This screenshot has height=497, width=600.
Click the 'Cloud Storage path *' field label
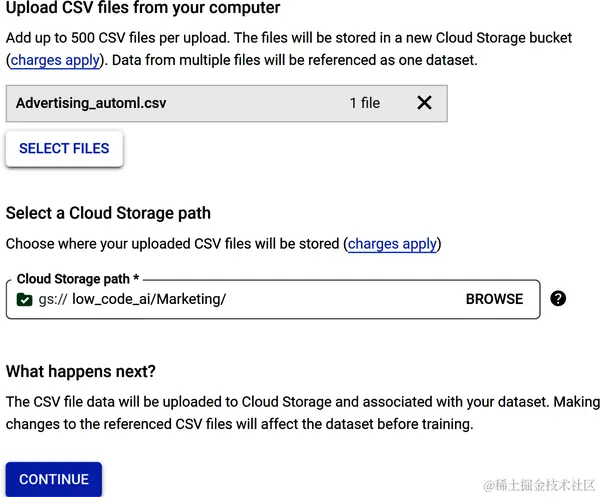pos(78,279)
